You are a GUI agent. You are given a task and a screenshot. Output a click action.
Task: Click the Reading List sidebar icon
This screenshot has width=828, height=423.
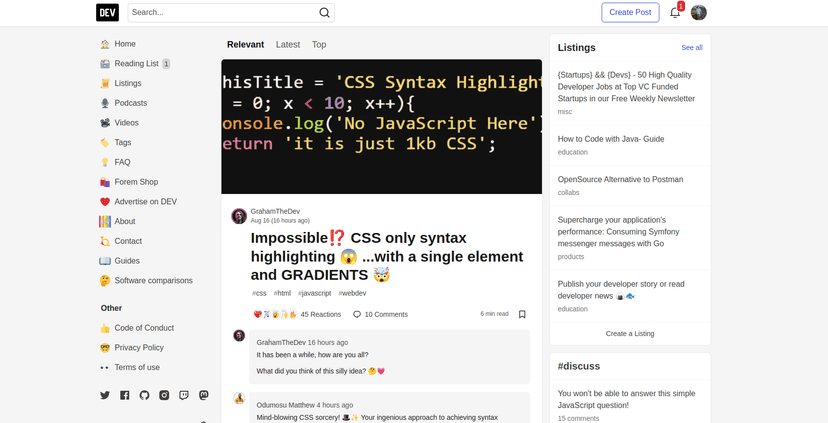click(105, 63)
